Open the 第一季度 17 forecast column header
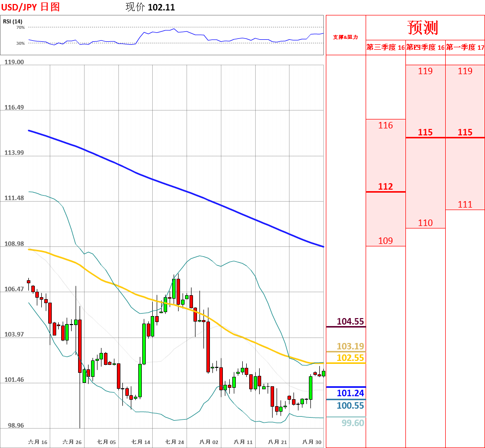485x448 pixels. (465, 48)
